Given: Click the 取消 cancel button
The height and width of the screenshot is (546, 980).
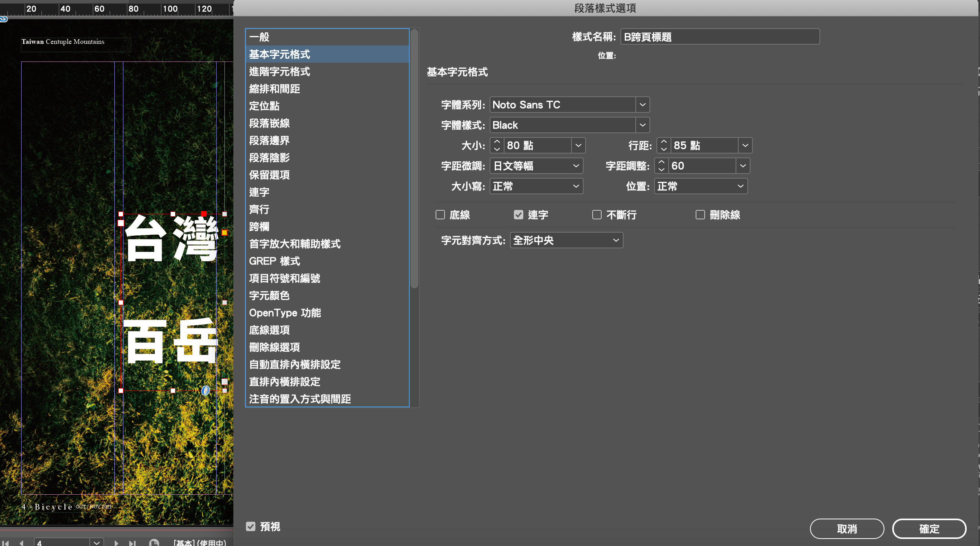Looking at the screenshot, I should (x=847, y=529).
